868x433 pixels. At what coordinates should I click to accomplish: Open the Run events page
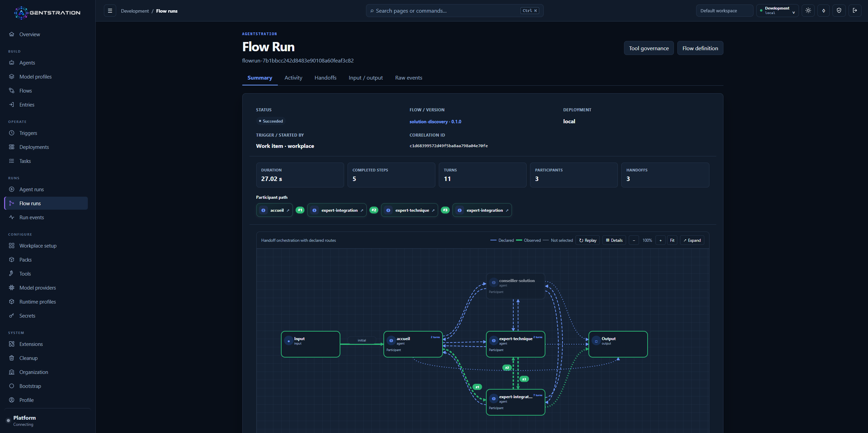click(x=46, y=217)
